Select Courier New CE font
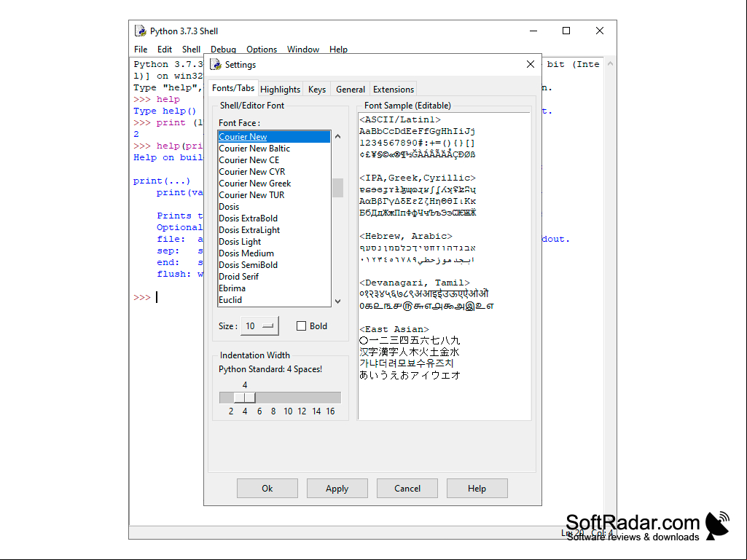This screenshot has height=560, width=747. tap(274, 160)
